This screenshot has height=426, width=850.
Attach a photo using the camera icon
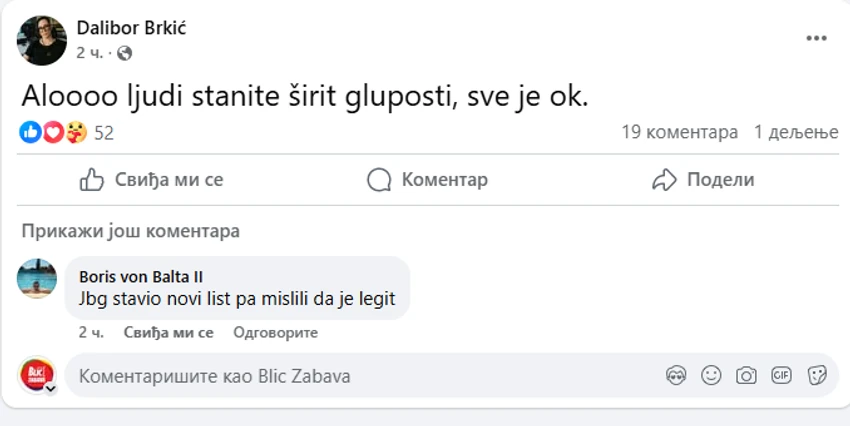click(746, 376)
